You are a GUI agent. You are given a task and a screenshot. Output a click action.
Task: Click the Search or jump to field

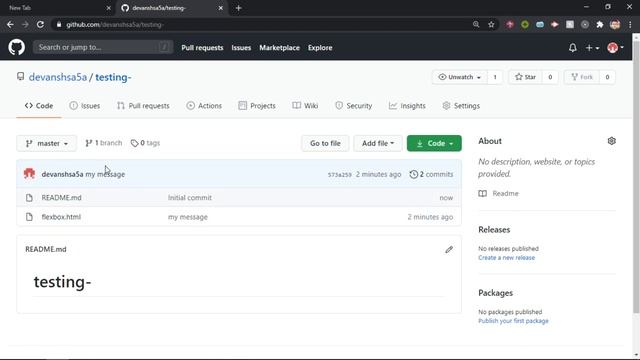[x=103, y=47]
